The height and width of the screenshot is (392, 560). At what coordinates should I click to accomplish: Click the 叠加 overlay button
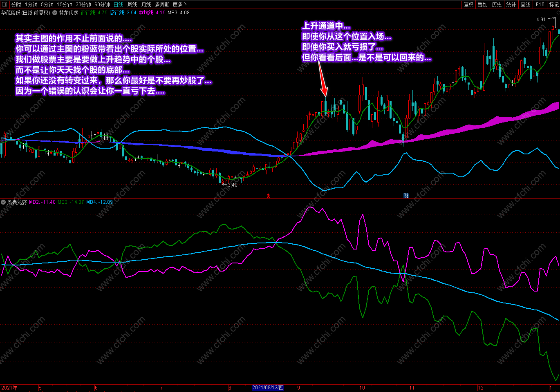tap(483, 4)
